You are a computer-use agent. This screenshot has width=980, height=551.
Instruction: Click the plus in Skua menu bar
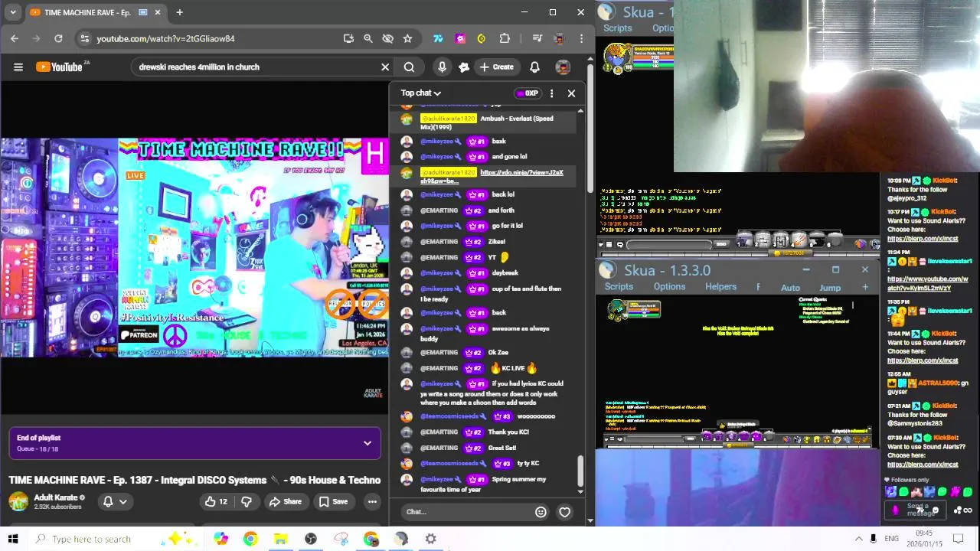[865, 287]
